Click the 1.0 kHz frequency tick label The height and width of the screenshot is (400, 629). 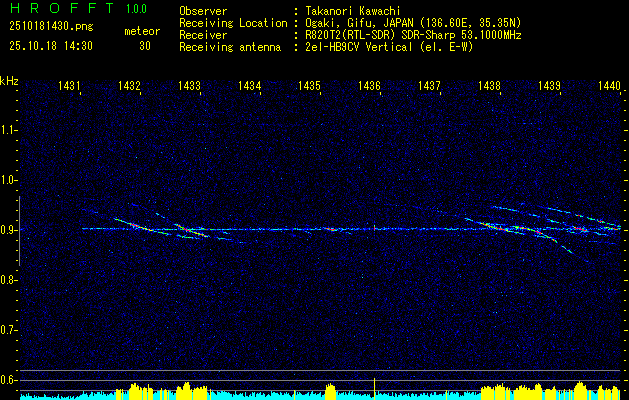8,180
